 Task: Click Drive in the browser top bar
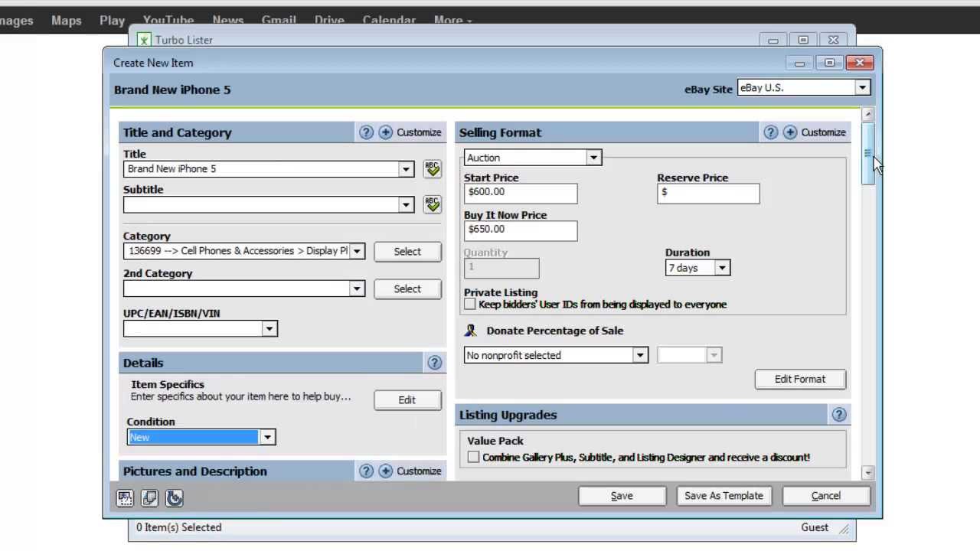point(329,21)
